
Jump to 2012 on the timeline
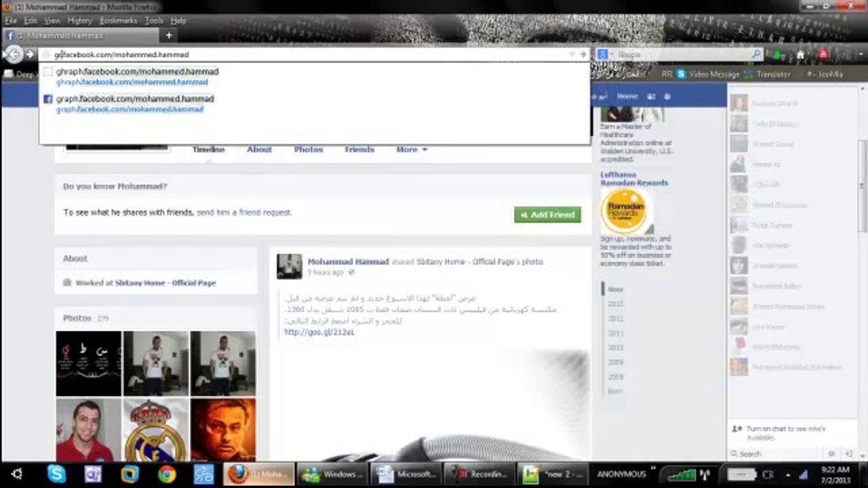tap(616, 319)
